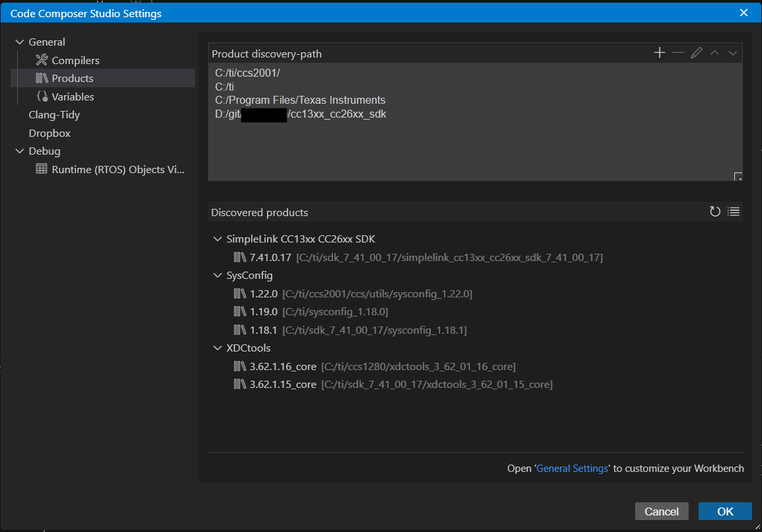Click the General label in sidebar
Screen dimensions: 762x532
point(47,42)
